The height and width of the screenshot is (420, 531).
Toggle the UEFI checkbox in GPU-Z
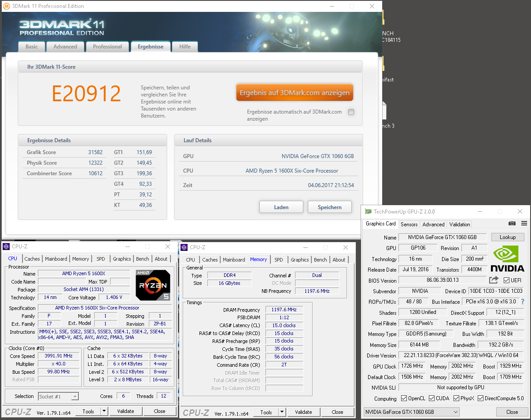pyautogui.click(x=506, y=280)
